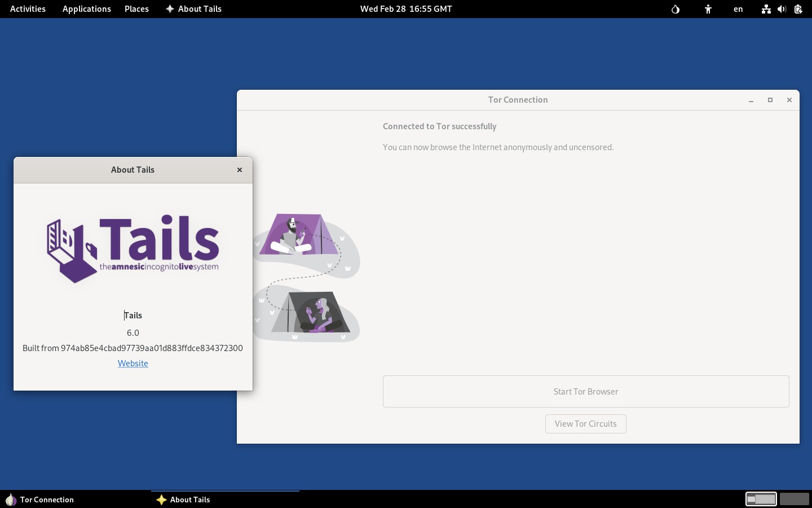Select the first workspace thumbnail

[x=761, y=499]
